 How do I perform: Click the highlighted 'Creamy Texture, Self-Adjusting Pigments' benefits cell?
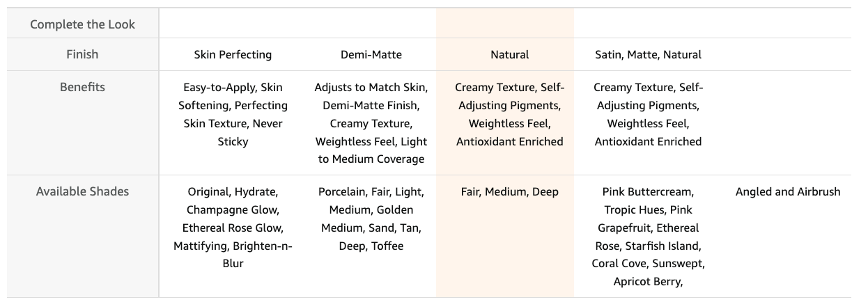tap(509, 115)
